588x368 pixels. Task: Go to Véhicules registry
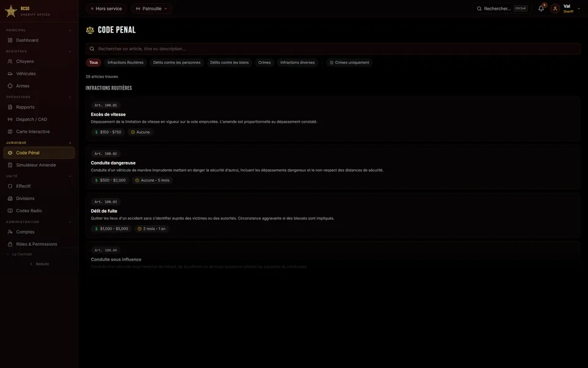pyautogui.click(x=39, y=74)
